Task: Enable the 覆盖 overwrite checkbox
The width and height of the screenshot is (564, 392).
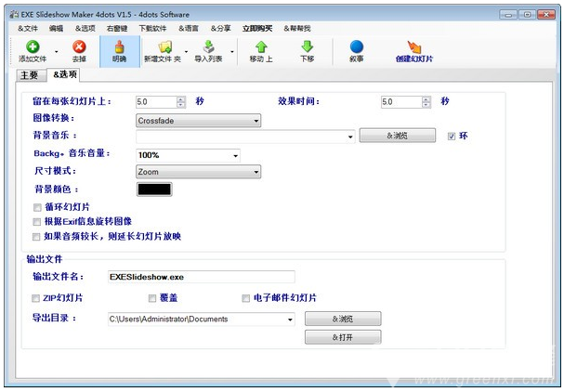Action: (152, 298)
